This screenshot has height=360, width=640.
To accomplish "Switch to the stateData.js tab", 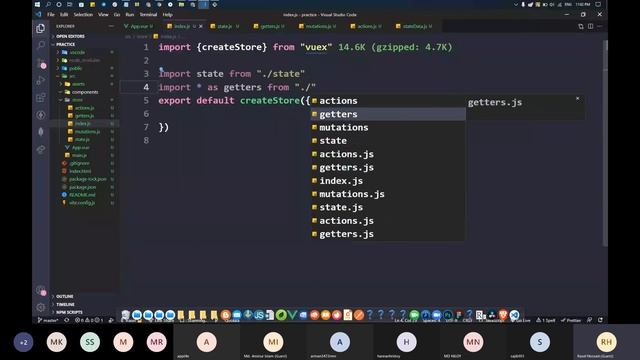I will coord(414,26).
